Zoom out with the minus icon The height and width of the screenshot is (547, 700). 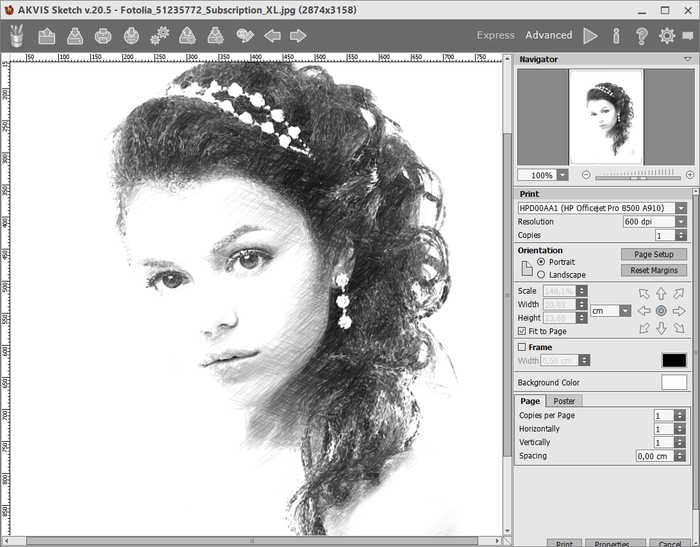[586, 175]
